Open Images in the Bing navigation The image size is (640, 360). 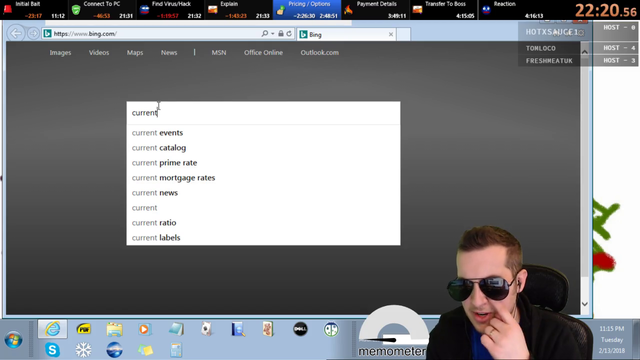click(60, 53)
